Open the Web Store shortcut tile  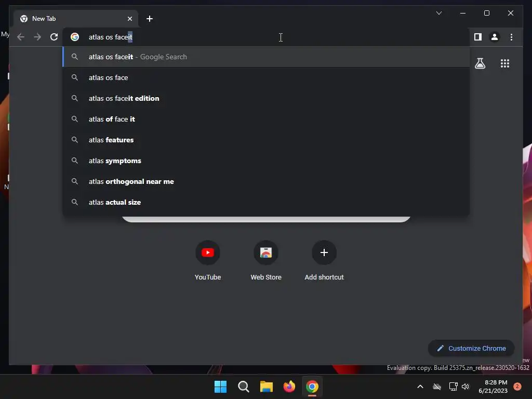pos(266,260)
